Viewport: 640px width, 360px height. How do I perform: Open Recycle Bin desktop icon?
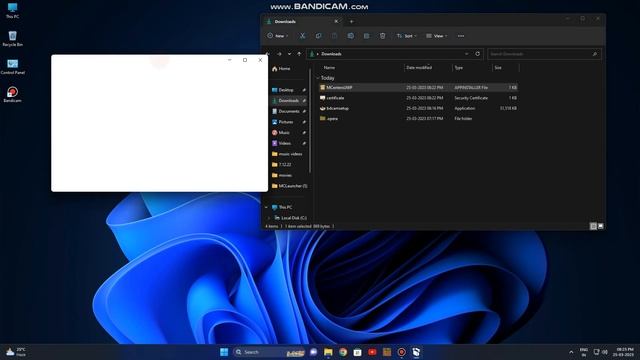pyautogui.click(x=13, y=39)
